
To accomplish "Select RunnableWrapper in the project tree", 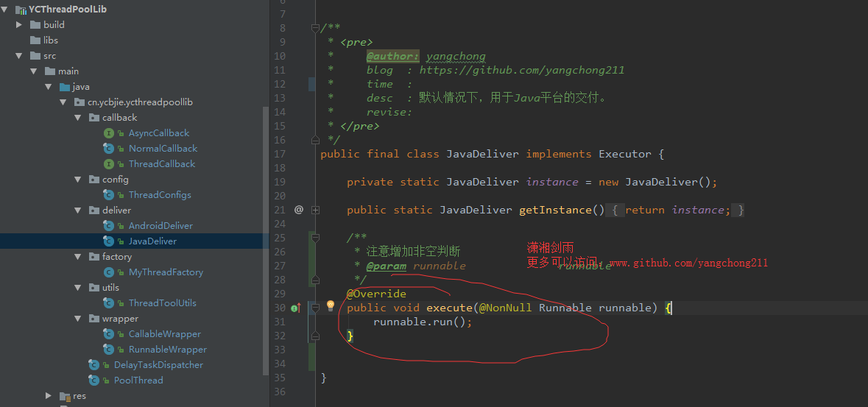I will 168,350.
